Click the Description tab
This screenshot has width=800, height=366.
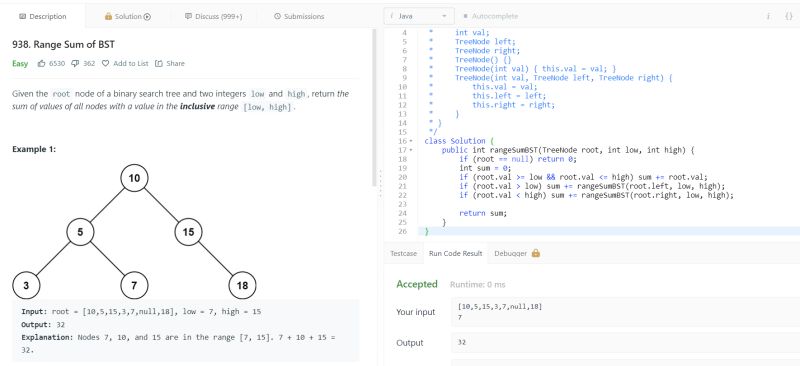(x=43, y=16)
